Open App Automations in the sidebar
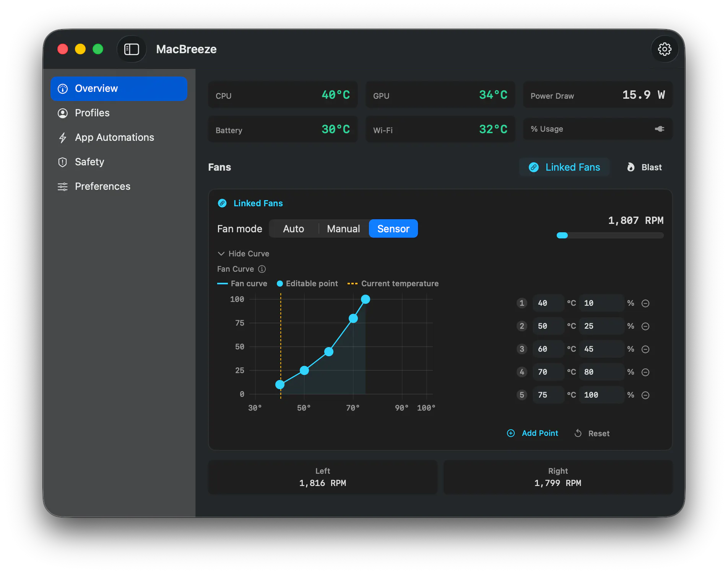The height and width of the screenshot is (574, 728). coord(119,138)
